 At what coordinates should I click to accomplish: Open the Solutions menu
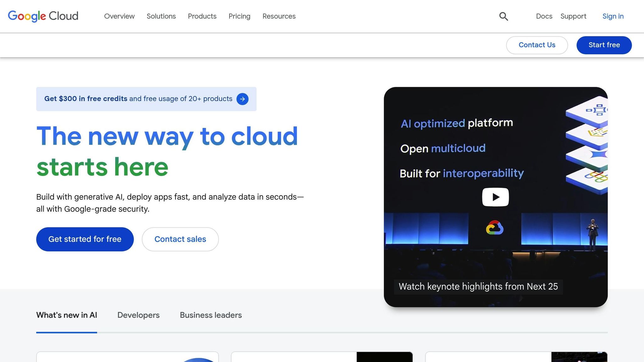tap(161, 16)
